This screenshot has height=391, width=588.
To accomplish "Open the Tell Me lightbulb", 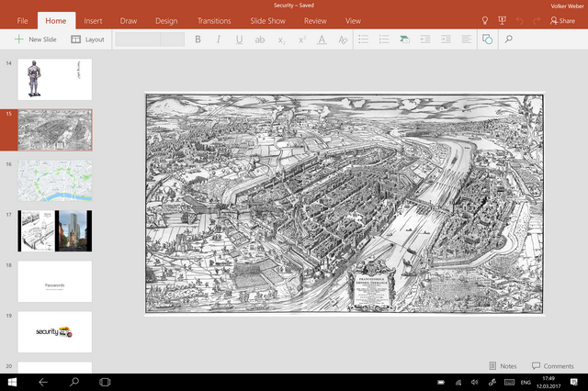I will pyautogui.click(x=485, y=20).
